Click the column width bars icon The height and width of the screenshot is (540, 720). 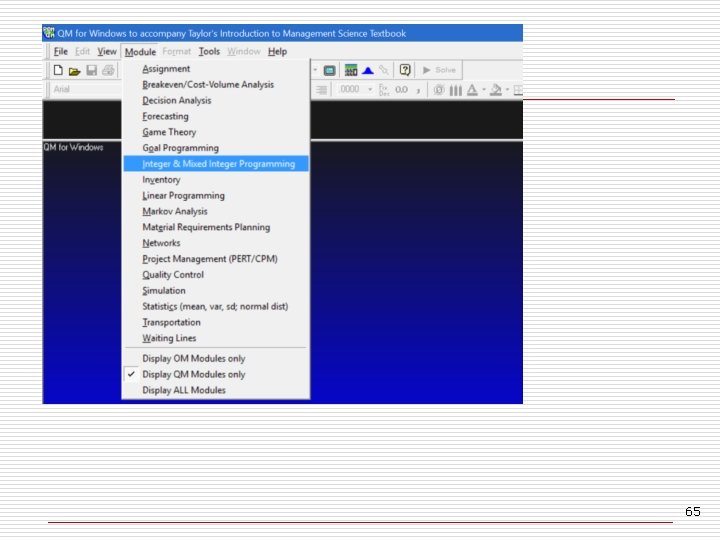[x=456, y=90]
